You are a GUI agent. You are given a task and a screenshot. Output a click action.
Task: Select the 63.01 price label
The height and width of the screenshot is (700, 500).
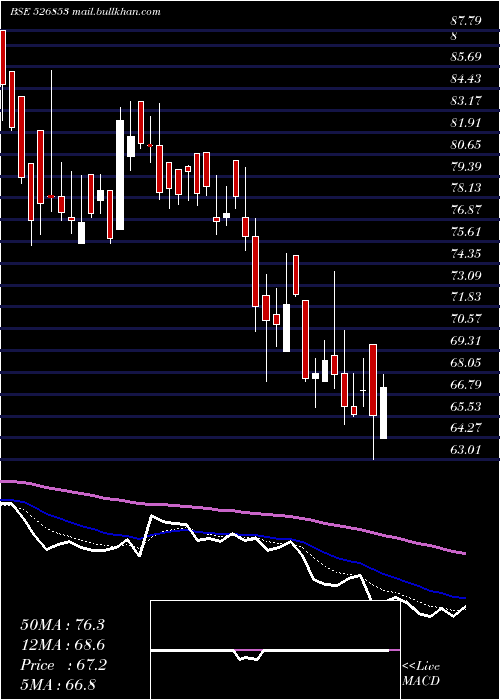[x=466, y=450]
